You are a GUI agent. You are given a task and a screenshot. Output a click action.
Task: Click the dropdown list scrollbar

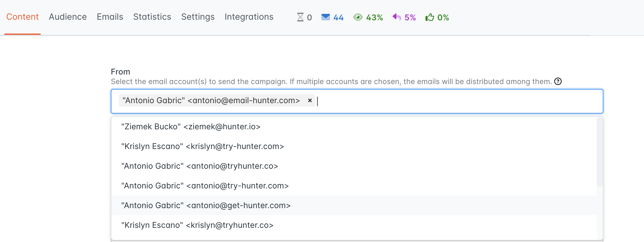click(599, 151)
